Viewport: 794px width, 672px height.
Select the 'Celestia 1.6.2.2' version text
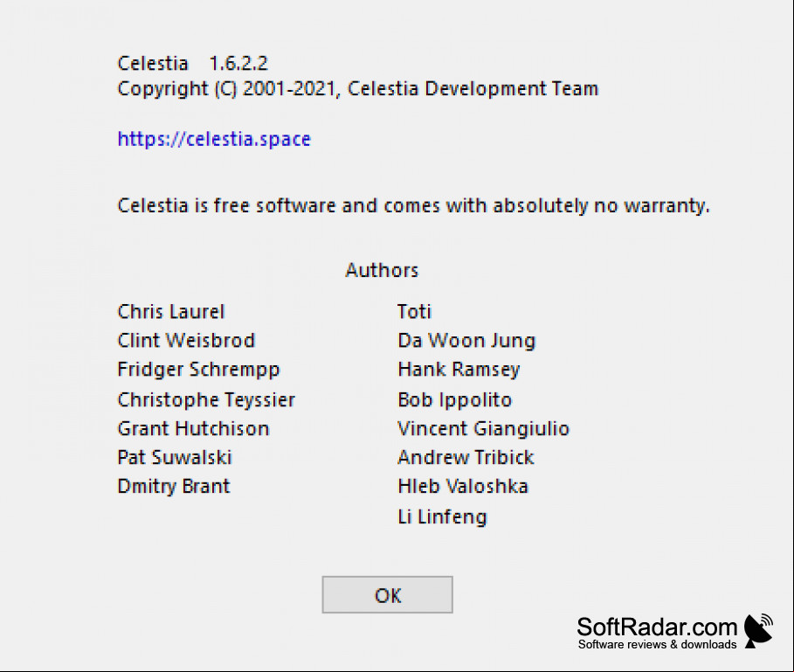tap(192, 64)
